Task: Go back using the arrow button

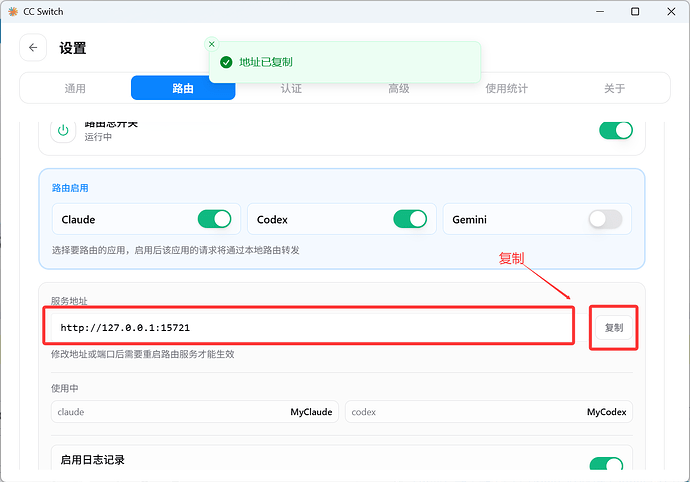Action: coord(33,48)
